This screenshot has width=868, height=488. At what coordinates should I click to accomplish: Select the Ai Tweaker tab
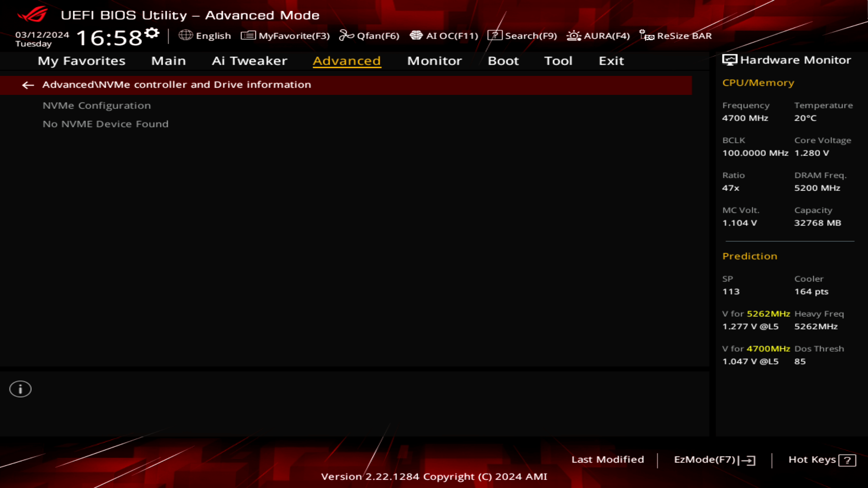click(249, 60)
